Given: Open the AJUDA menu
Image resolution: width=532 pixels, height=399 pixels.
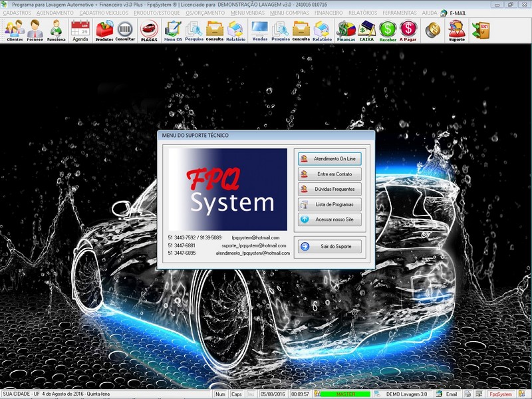Looking at the screenshot, I should [430, 13].
